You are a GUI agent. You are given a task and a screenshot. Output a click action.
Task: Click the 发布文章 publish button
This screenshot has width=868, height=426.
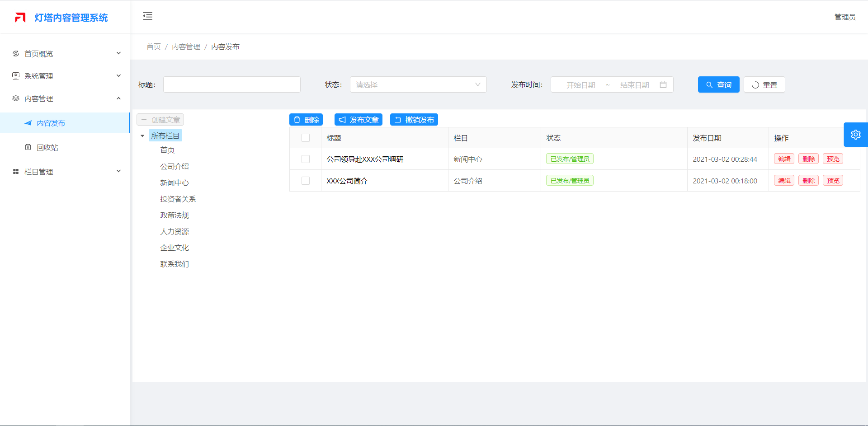[359, 120]
